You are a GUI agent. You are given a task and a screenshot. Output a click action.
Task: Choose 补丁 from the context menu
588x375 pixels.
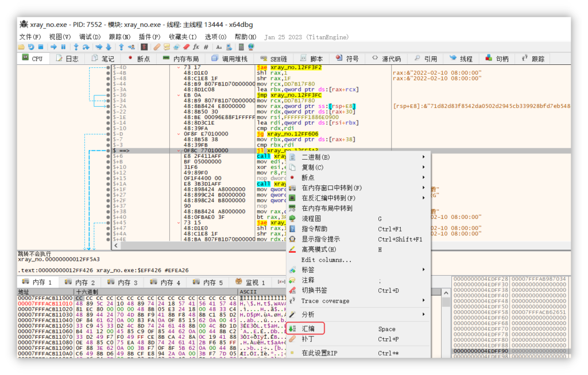point(359,339)
